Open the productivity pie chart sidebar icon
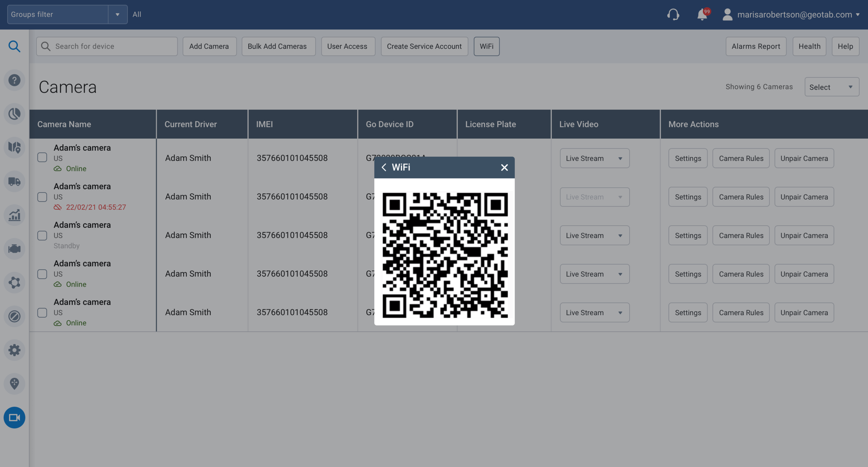 pyautogui.click(x=14, y=114)
